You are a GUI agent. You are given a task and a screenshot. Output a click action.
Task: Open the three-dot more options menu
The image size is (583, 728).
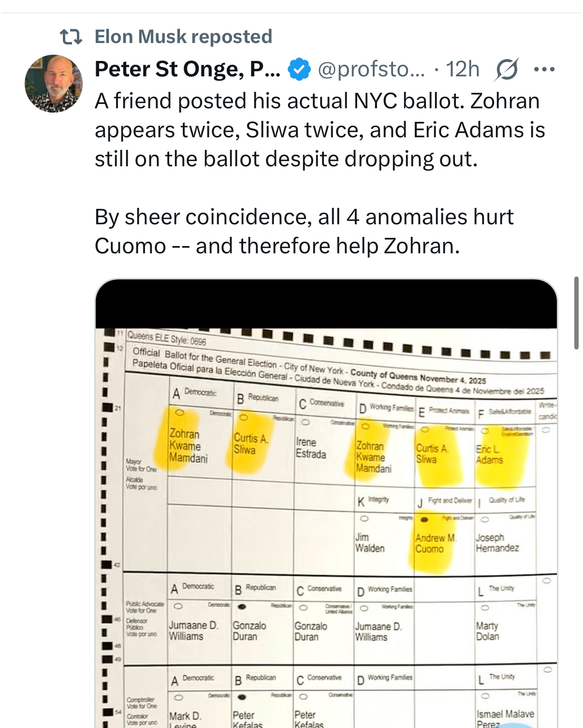(544, 70)
